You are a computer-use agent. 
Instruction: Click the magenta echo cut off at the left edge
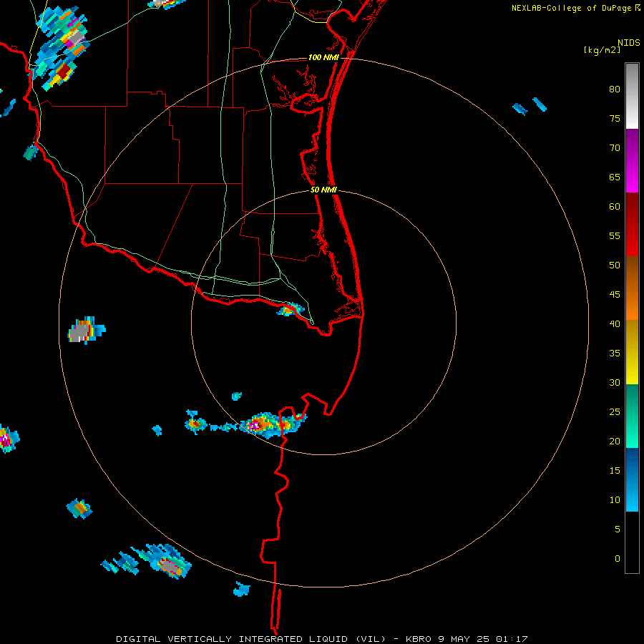(9, 438)
